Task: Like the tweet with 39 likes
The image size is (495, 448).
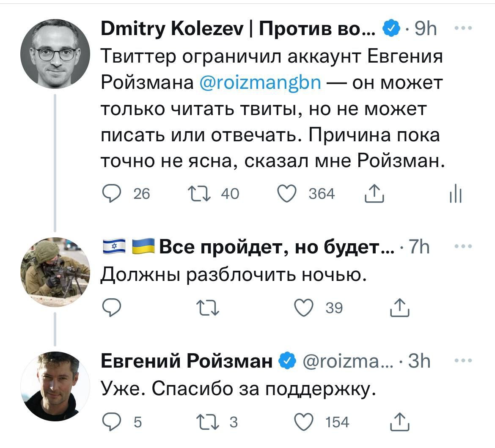Action: pos(303,308)
